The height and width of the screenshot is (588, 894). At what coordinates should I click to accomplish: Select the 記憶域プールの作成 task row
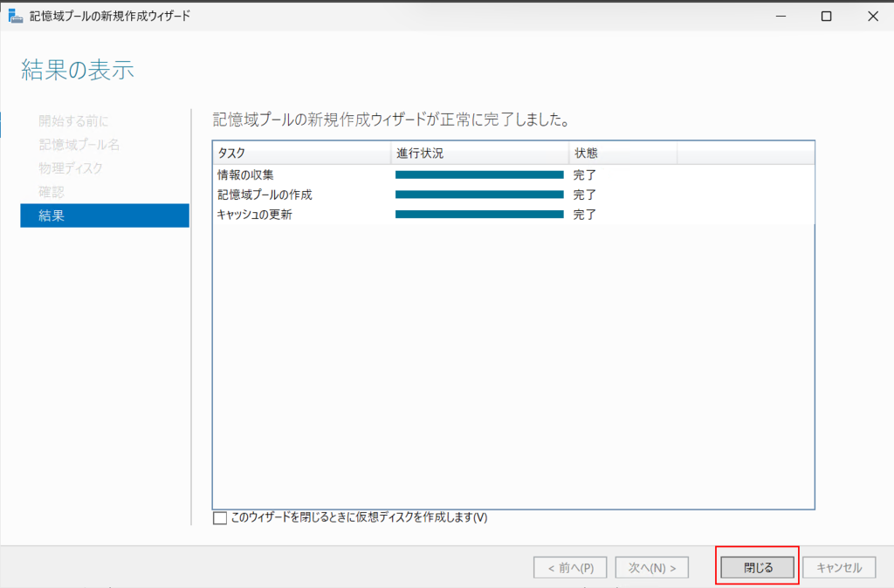pyautogui.click(x=513, y=195)
